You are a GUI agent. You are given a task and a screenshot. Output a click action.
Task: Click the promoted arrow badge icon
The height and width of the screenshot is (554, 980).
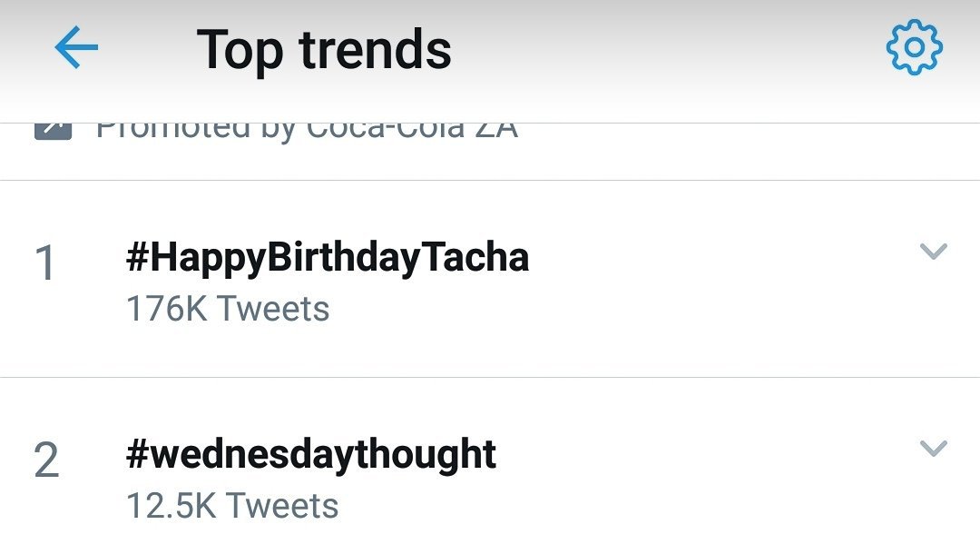pyautogui.click(x=52, y=130)
